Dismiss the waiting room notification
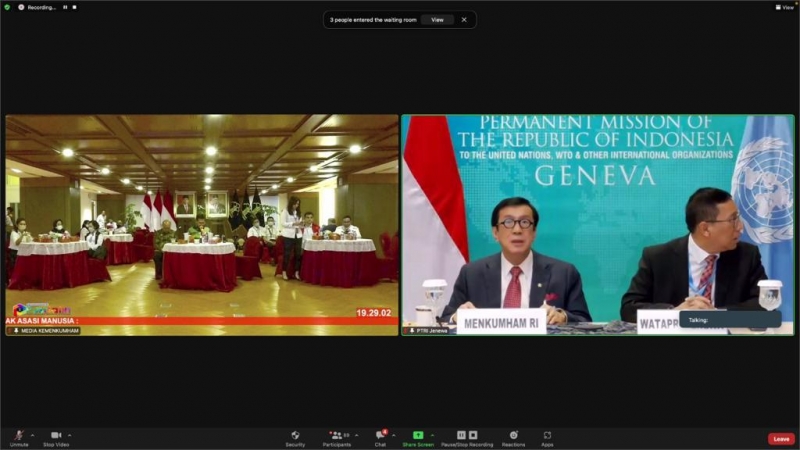The image size is (800, 450). 464,19
